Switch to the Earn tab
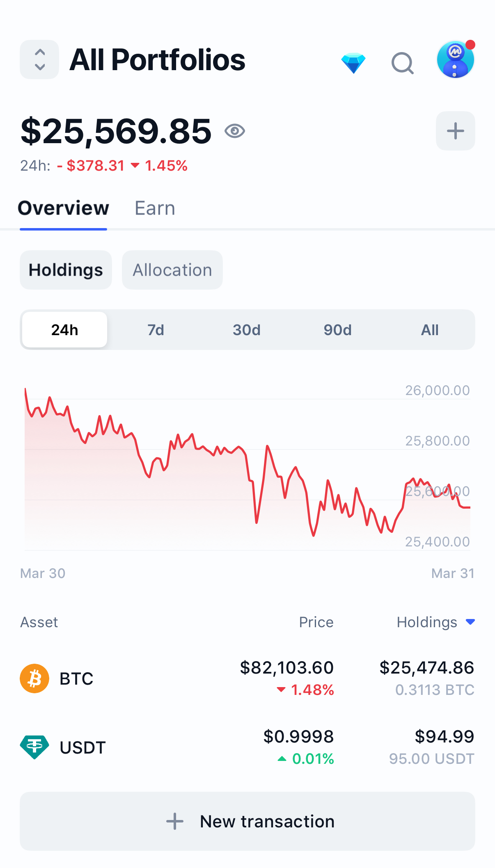Image resolution: width=495 pixels, height=868 pixels. [x=155, y=208]
